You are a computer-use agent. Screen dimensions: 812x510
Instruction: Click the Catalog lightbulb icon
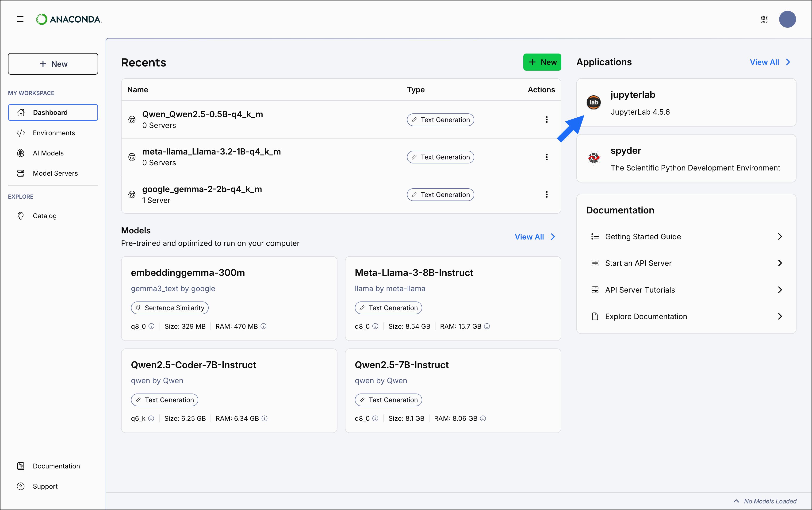point(21,216)
